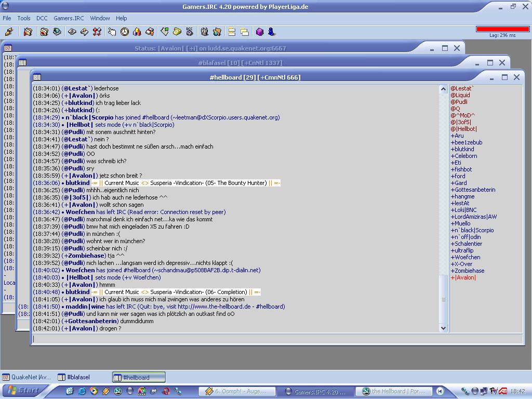Click the cascade windows toolbar icon
The image size is (532, 399).
244,32
